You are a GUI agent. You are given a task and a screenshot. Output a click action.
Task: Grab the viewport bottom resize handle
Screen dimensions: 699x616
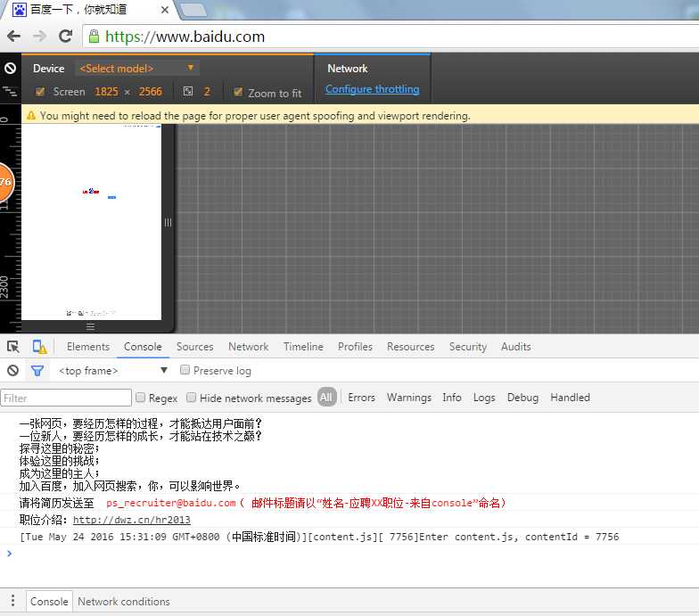[x=91, y=326]
